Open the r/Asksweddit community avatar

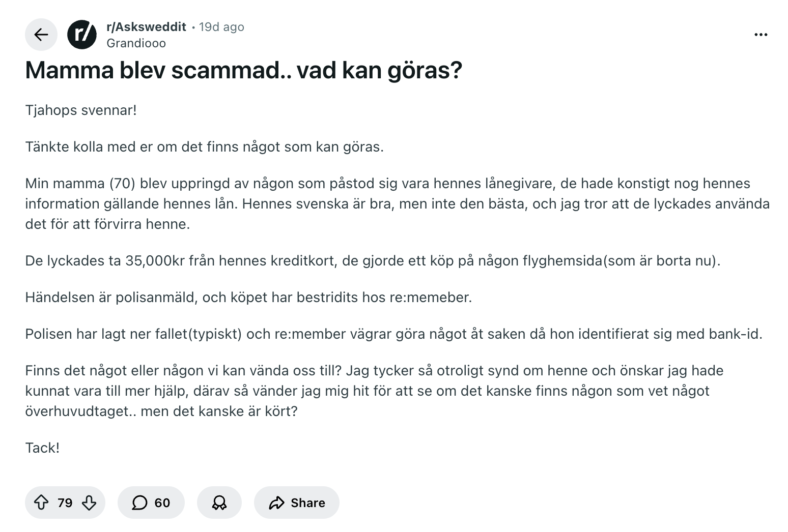coord(82,35)
